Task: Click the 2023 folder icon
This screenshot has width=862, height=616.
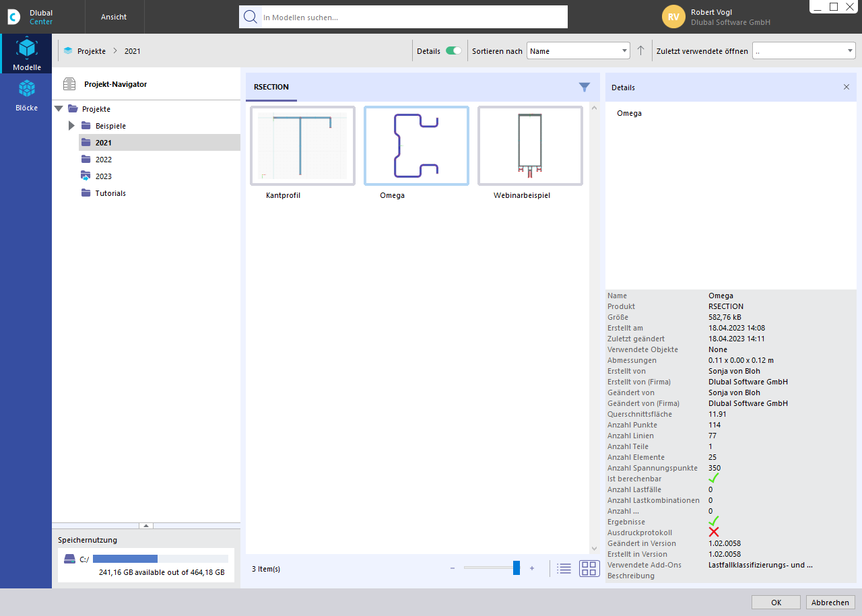Action: point(86,176)
